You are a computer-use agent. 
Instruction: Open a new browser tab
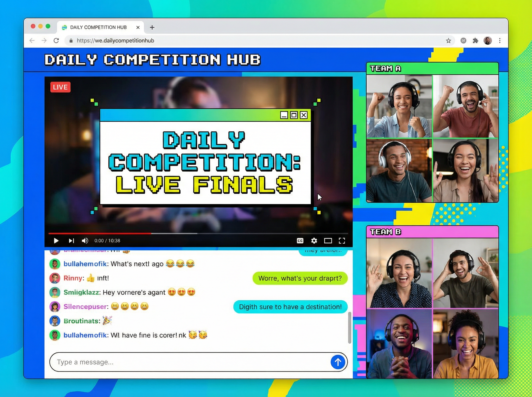(x=152, y=27)
